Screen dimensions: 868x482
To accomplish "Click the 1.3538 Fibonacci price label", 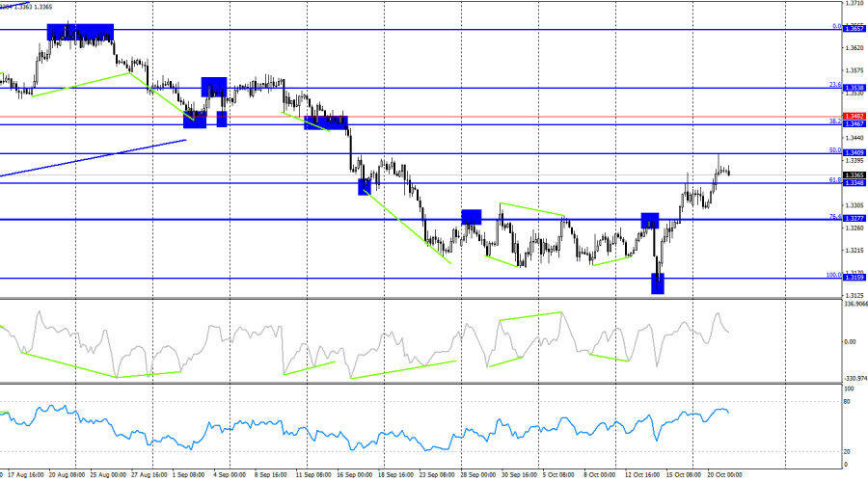I will click(854, 88).
